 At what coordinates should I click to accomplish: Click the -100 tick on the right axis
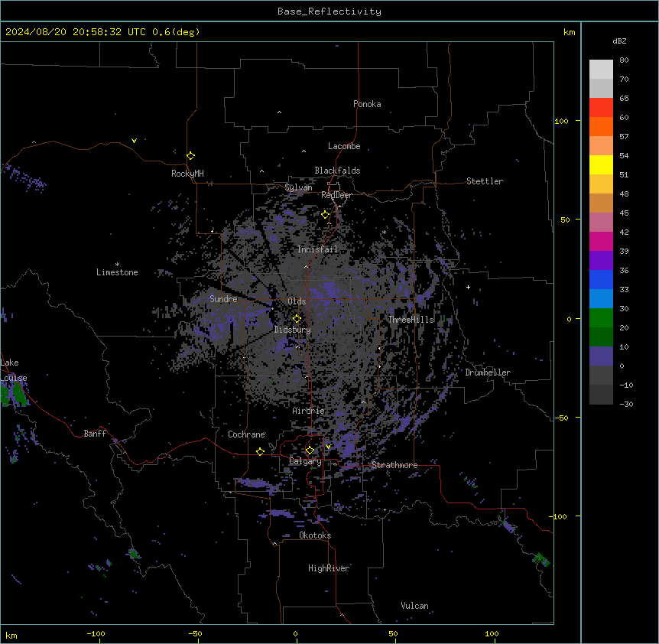pyautogui.click(x=558, y=516)
